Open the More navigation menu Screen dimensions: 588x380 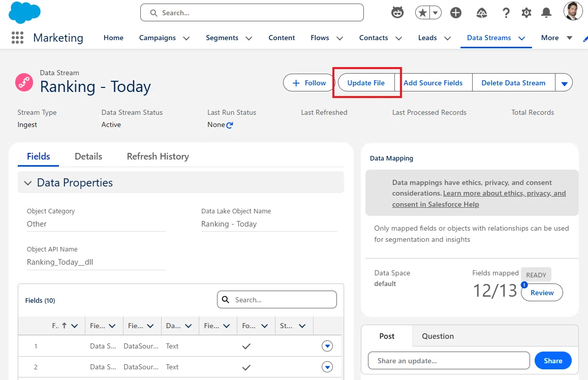[x=556, y=38]
